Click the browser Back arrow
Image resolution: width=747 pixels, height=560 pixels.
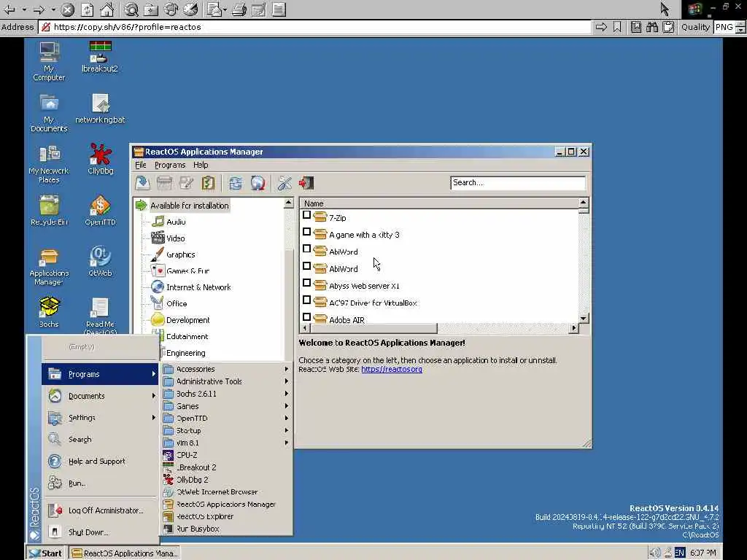click(9, 9)
